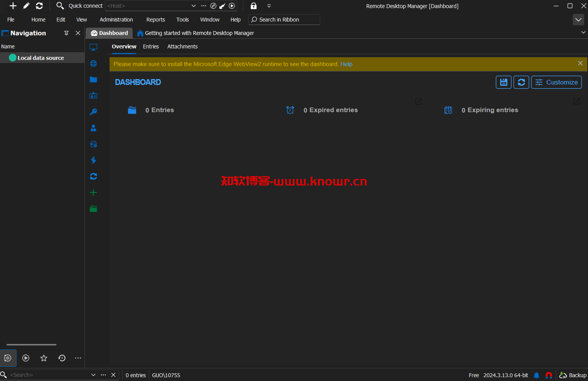Open the Host dropdown arrow

(x=193, y=6)
